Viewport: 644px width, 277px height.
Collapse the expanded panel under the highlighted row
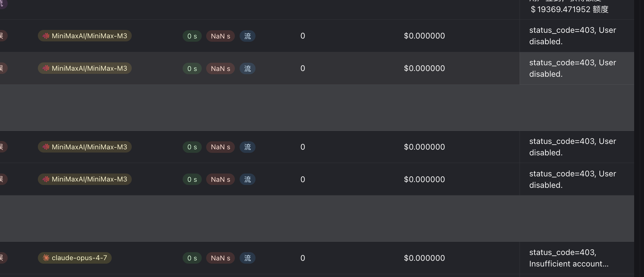pyautogui.click(x=317, y=108)
